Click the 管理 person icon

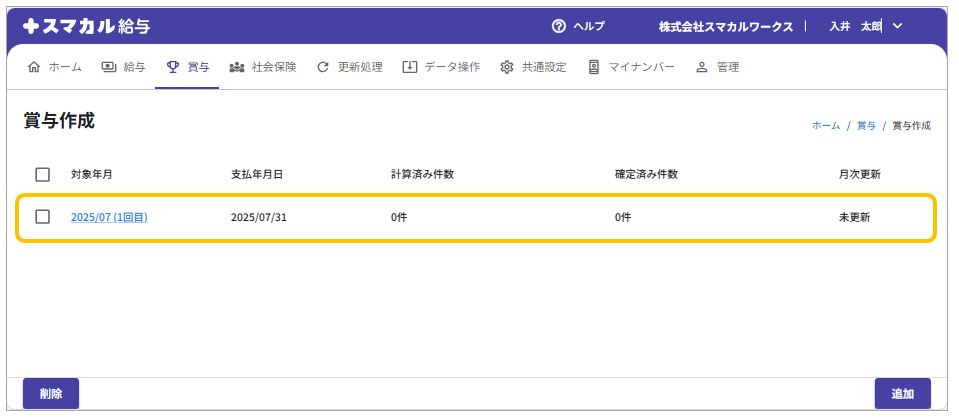[701, 67]
